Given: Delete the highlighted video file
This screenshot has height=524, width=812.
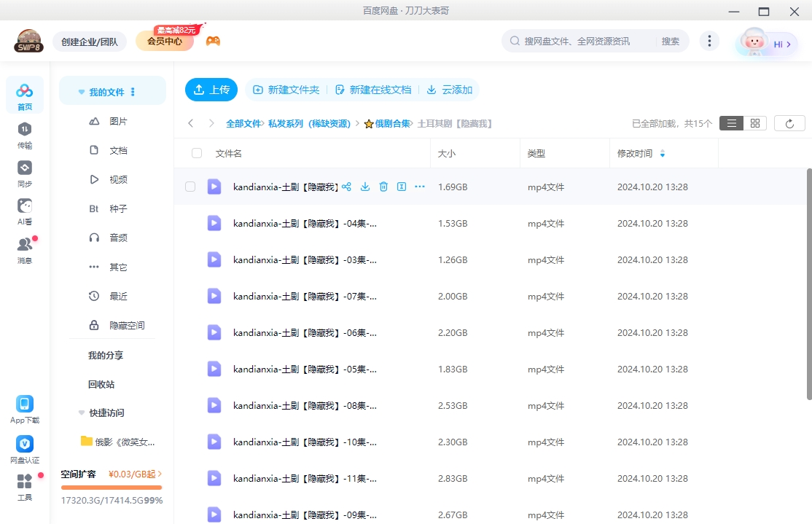Looking at the screenshot, I should click(x=383, y=187).
